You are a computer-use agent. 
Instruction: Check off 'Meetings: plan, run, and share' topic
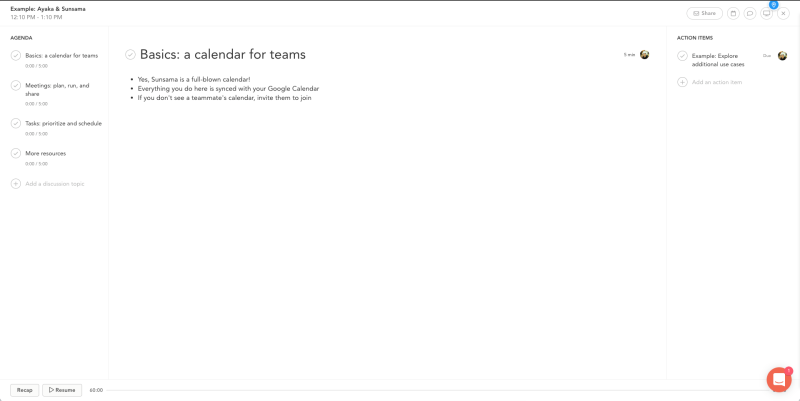[x=16, y=86]
